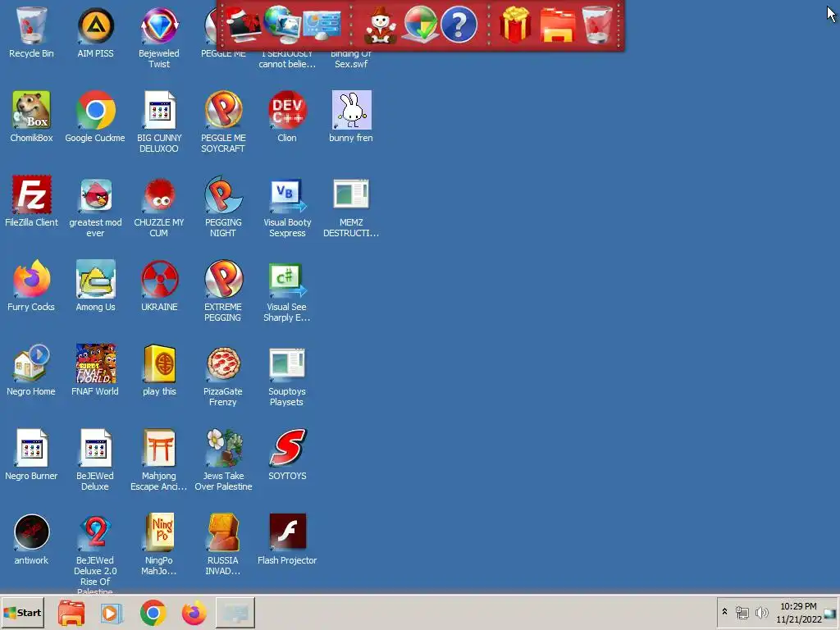Open the network status tray icon
Viewport: 840px width, 630px height.
coord(742,612)
